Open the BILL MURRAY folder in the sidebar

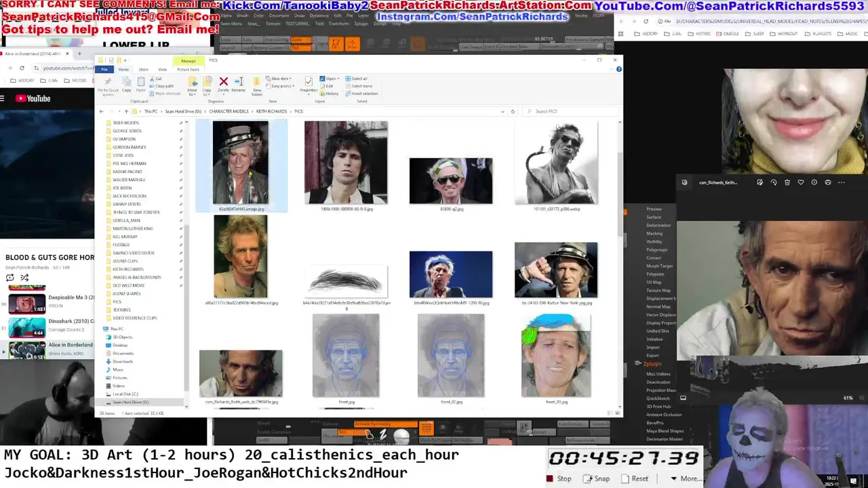125,237
